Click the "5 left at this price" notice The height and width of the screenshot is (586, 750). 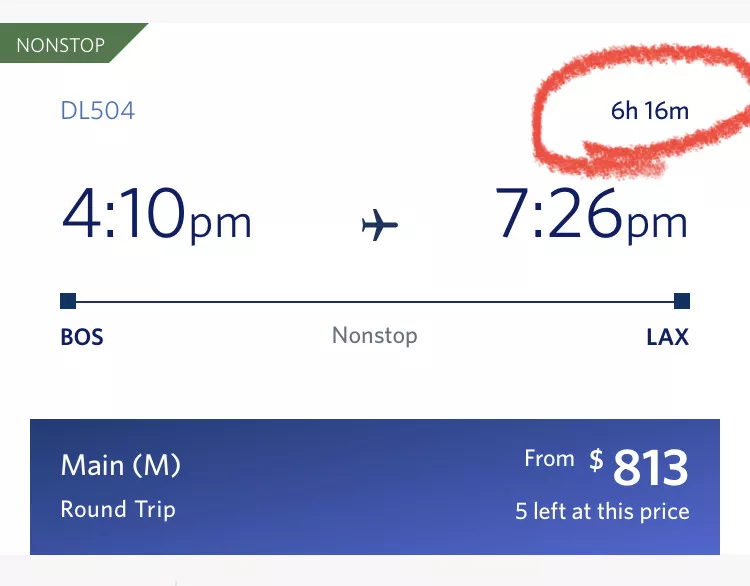[602, 512]
